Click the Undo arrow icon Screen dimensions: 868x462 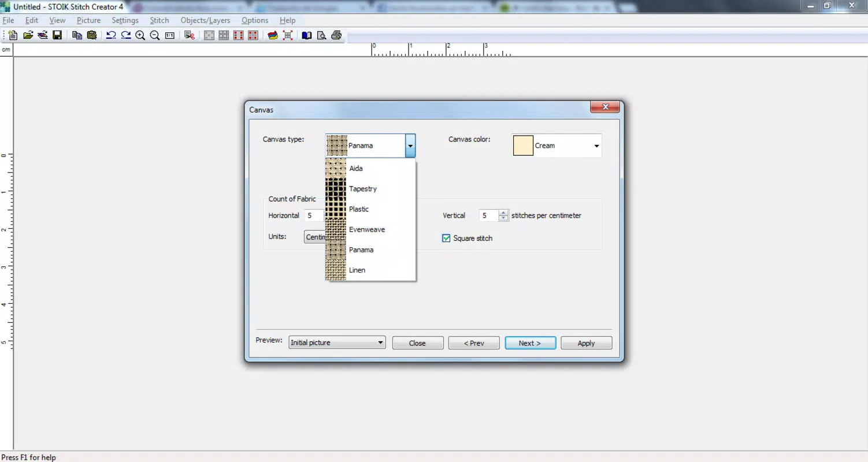click(x=111, y=35)
